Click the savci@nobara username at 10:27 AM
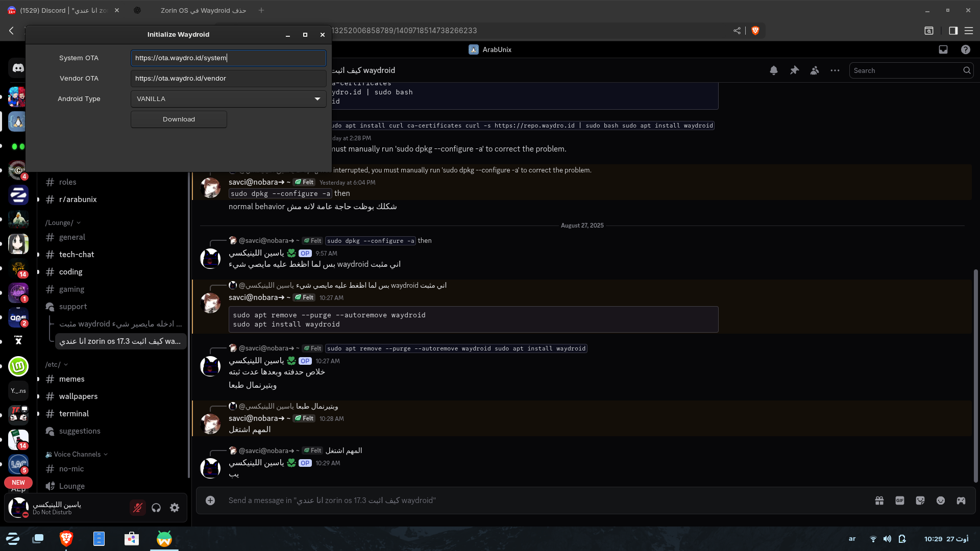 click(259, 297)
